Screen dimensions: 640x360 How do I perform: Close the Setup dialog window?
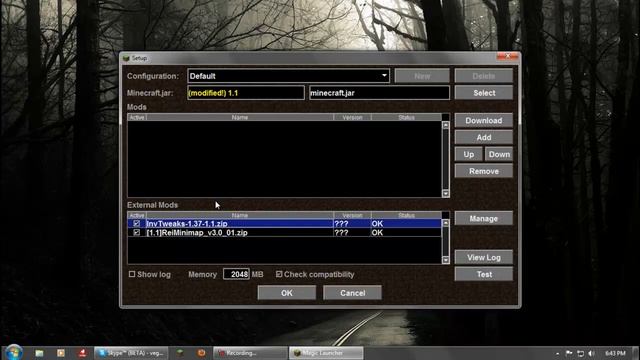tap(507, 56)
